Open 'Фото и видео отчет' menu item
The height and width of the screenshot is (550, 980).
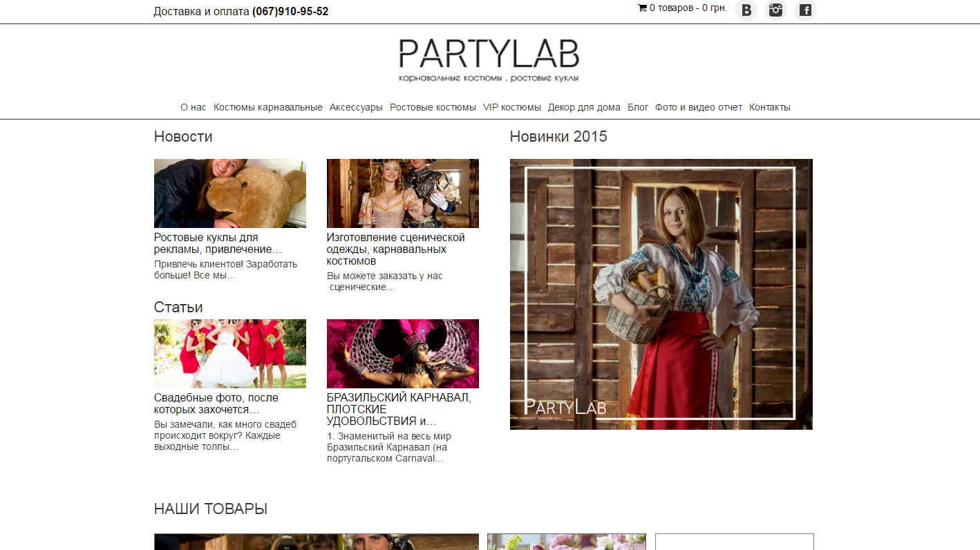pos(699,107)
